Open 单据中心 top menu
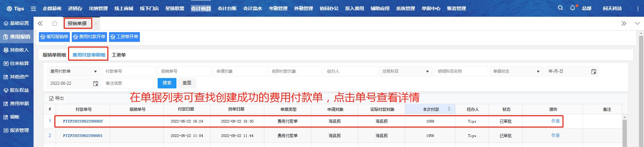644x147 pixels. (x=431, y=9)
